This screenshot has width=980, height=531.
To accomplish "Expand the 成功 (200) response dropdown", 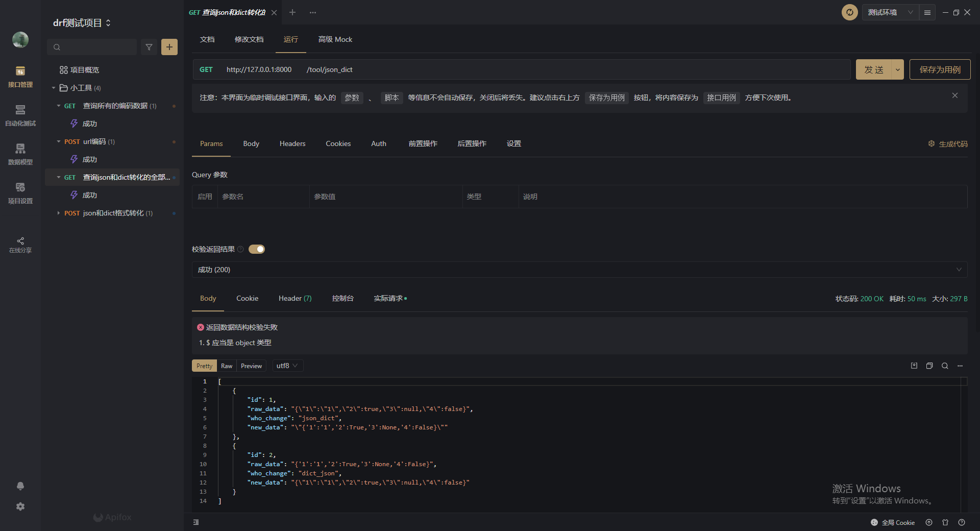I will point(579,270).
